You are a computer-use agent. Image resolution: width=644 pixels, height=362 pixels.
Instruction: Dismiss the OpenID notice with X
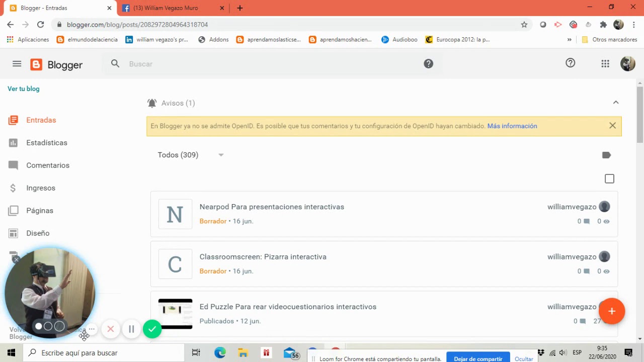click(x=612, y=126)
